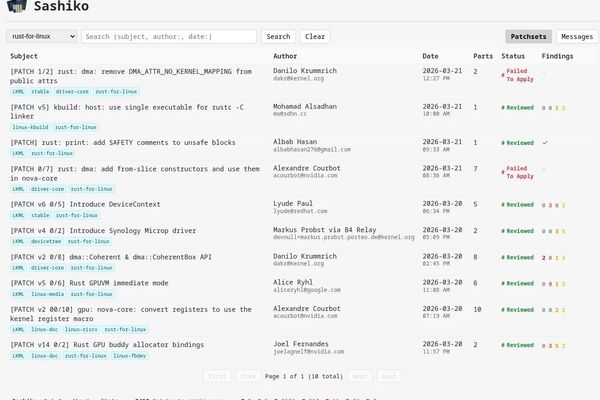Open patch 'nova-core: convert registers' subject
600x400 pixels.
click(131, 314)
